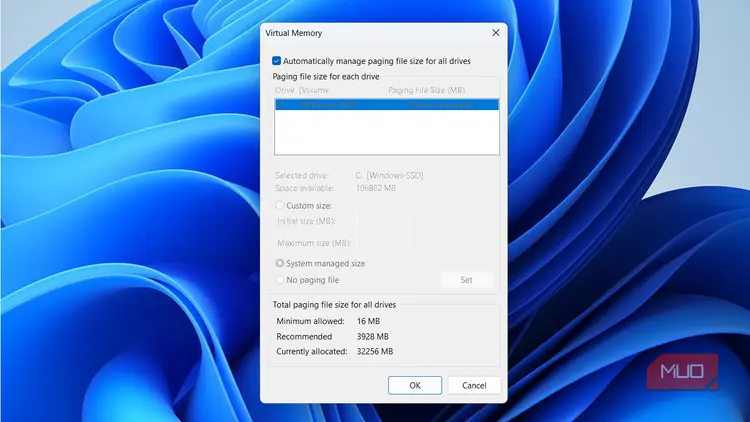
Task: Select the highlighted drive row in list
Action: pyautogui.click(x=386, y=105)
